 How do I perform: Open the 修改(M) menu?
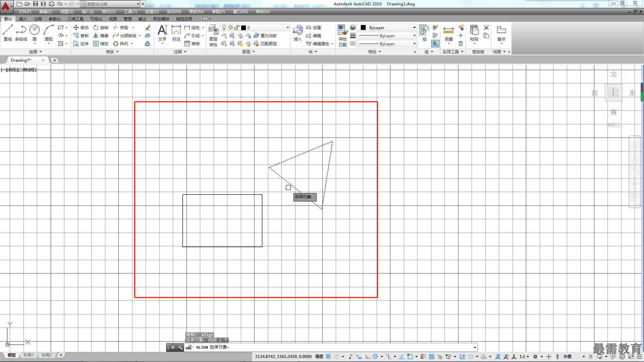[196, 12]
